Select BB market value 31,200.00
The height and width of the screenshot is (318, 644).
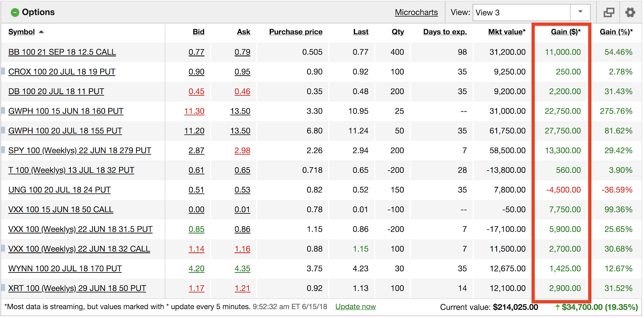click(x=508, y=52)
